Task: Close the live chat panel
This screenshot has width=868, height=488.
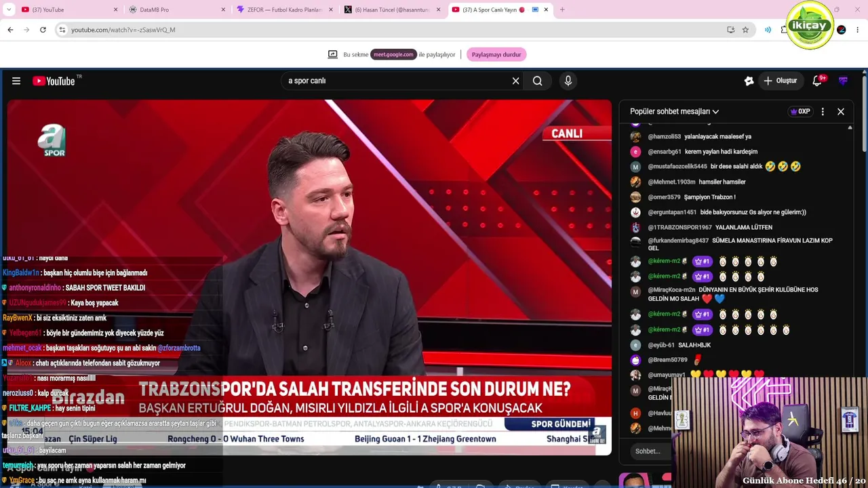Action: (841, 111)
